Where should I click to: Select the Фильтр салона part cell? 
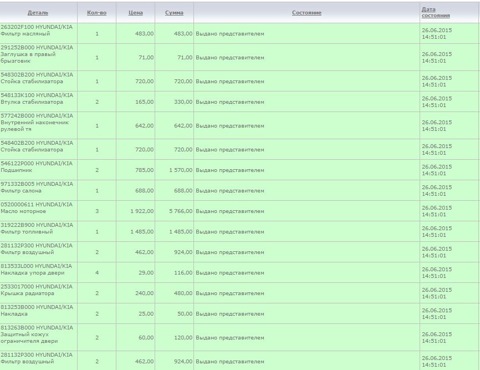38,190
